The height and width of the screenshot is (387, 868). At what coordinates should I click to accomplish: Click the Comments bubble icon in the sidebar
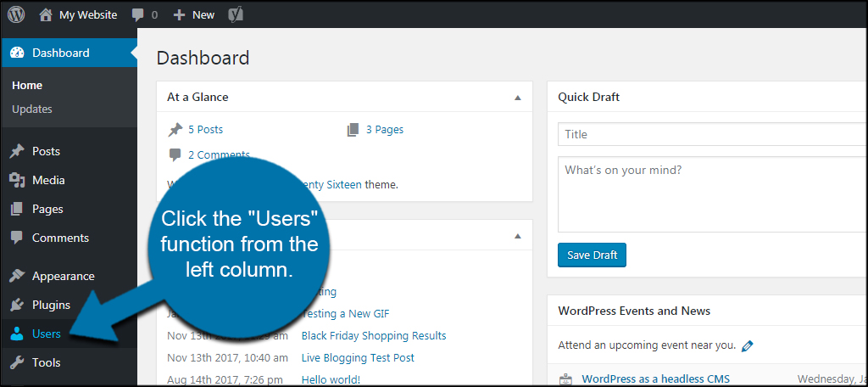point(17,238)
